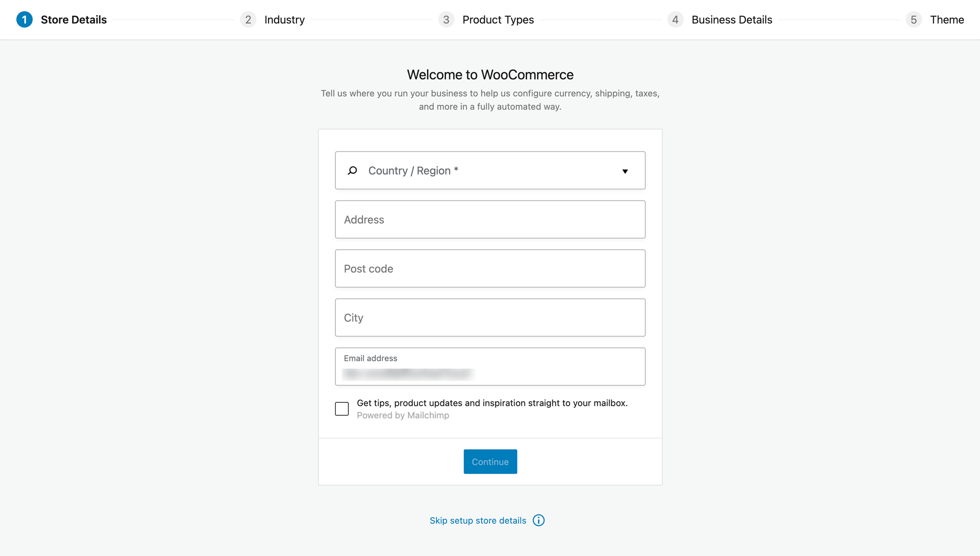Click the step 2 numbered circle
This screenshot has height=556, width=980.
(x=248, y=20)
